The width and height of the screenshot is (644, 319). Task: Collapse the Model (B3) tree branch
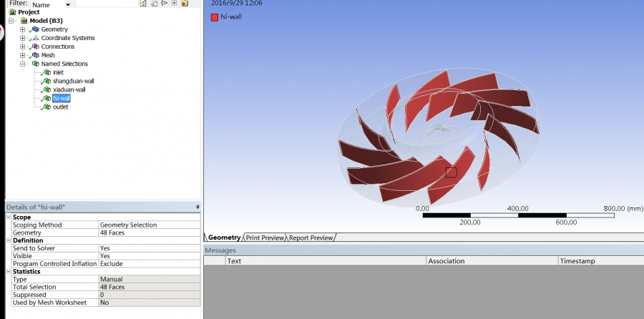(x=11, y=21)
